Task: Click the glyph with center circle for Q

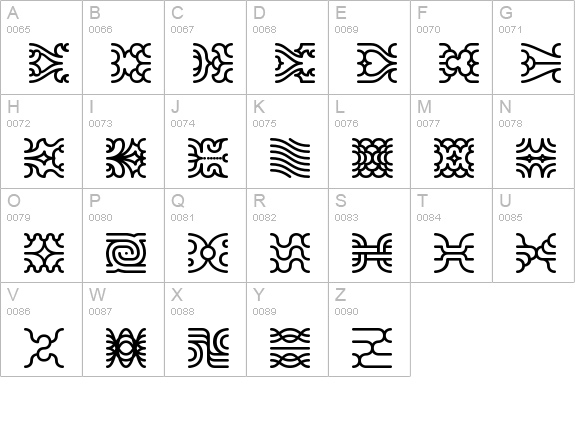Action: (208, 253)
